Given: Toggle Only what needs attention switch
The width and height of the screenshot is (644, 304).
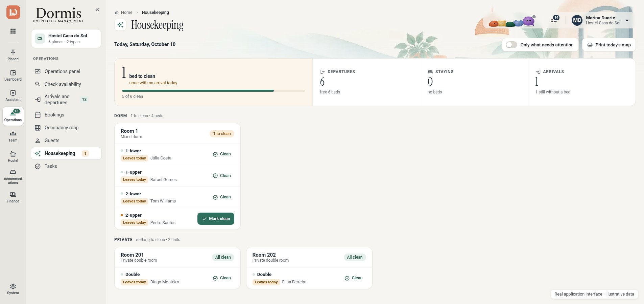Looking at the screenshot, I should coord(511,45).
